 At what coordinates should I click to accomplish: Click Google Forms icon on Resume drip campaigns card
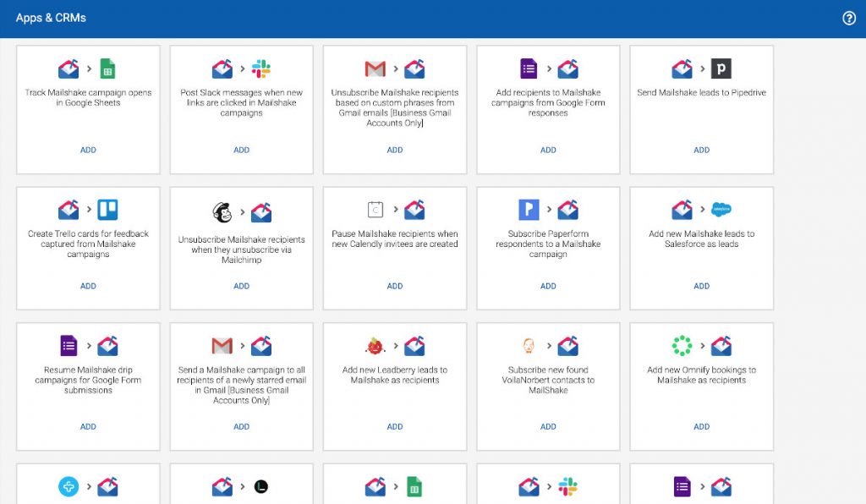click(x=69, y=346)
